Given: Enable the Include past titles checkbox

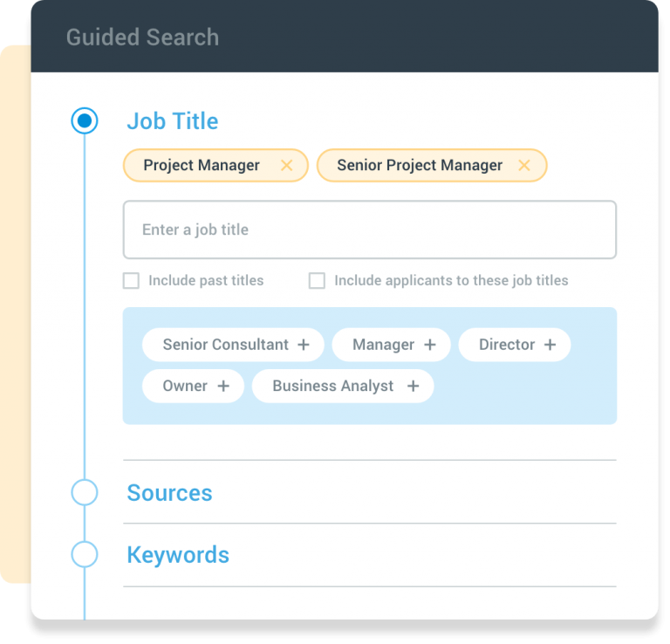Looking at the screenshot, I should tap(131, 281).
